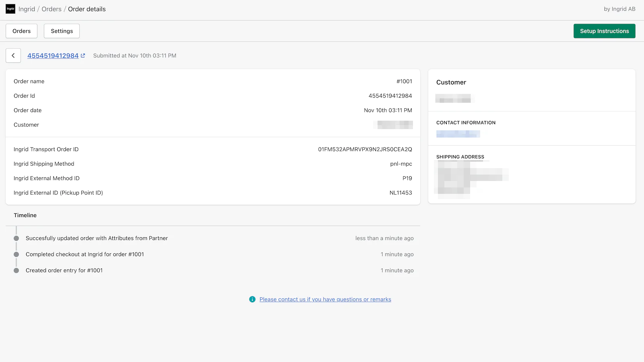Image resolution: width=644 pixels, height=362 pixels.
Task: Select the order name value #1001
Action: click(404, 81)
